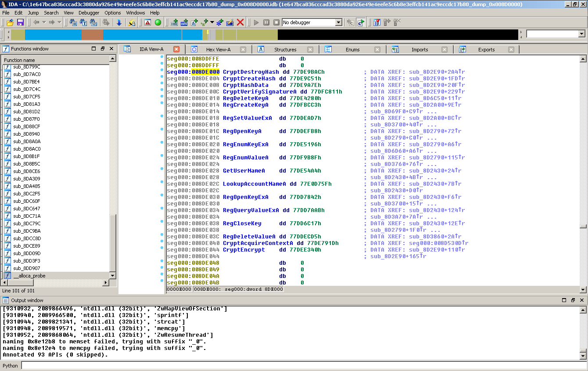Select the Make Code toolbar icon
This screenshot has height=371, width=588.
pyautogui.click(x=174, y=22)
